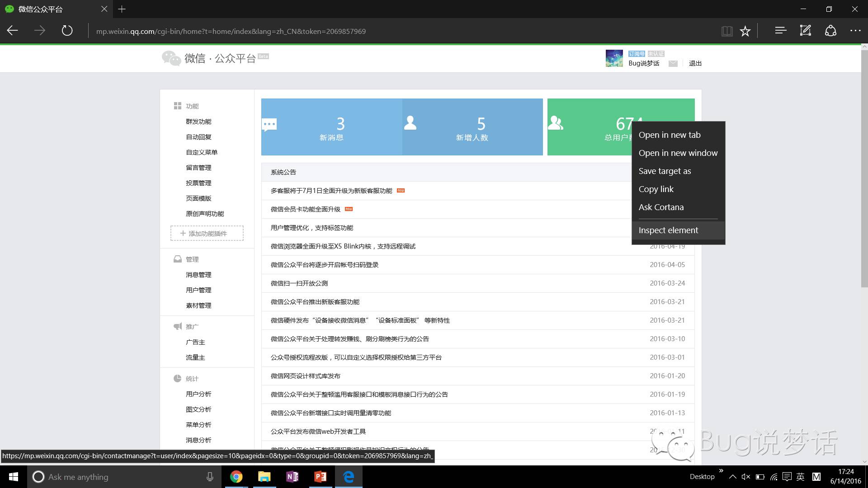Open the More actions menu in Edge
868x488 pixels.
tap(856, 31)
